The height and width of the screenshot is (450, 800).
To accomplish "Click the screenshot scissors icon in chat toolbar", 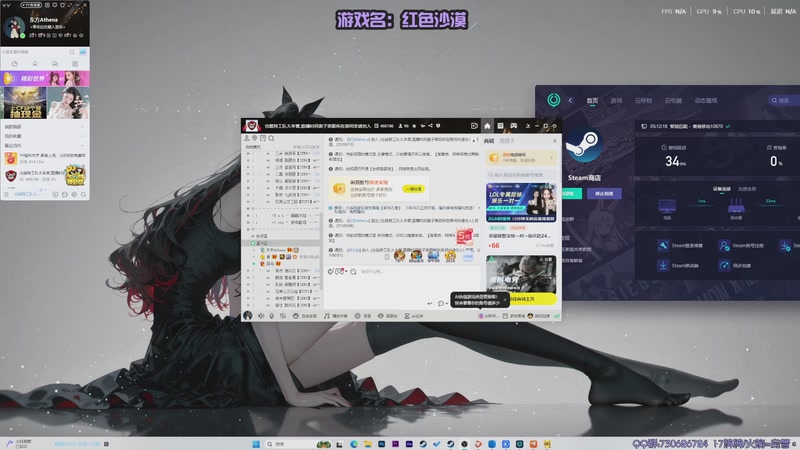I will 339,271.
